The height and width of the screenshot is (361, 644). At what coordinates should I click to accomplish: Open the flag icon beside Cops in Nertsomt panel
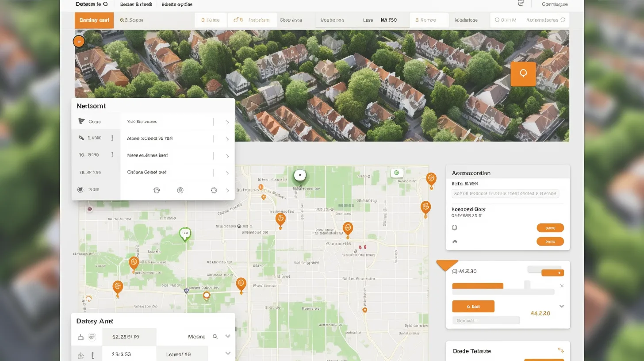click(x=81, y=121)
